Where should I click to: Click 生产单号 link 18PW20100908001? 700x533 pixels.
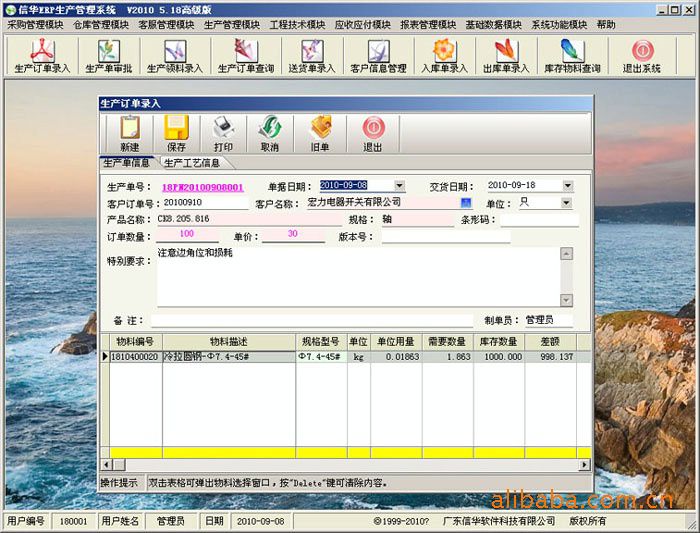(x=203, y=187)
